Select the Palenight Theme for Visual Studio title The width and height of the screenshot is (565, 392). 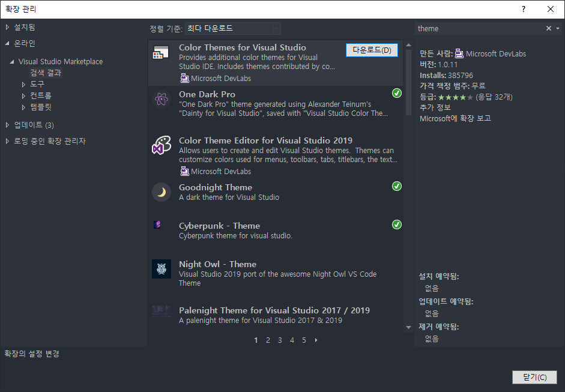(274, 310)
